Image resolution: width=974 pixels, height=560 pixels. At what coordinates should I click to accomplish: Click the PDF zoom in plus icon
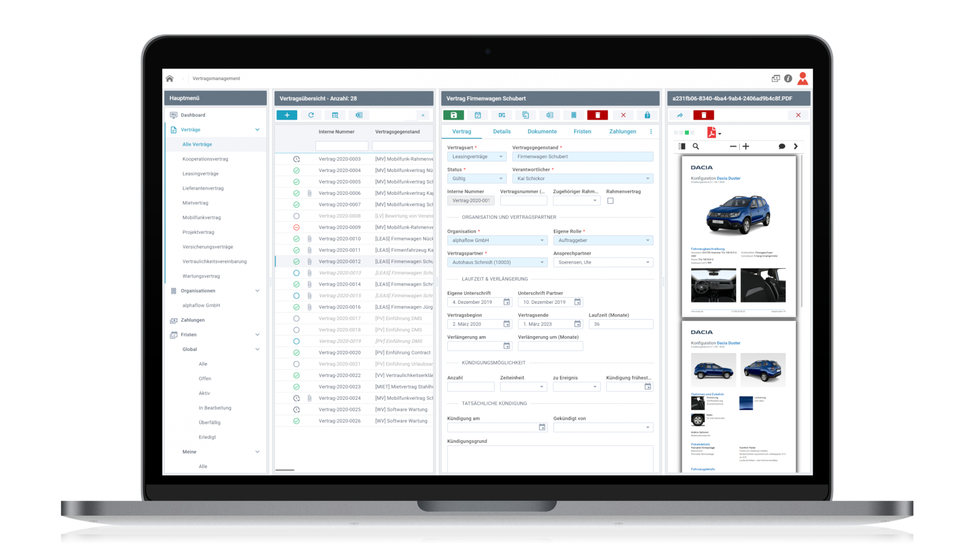(x=746, y=147)
